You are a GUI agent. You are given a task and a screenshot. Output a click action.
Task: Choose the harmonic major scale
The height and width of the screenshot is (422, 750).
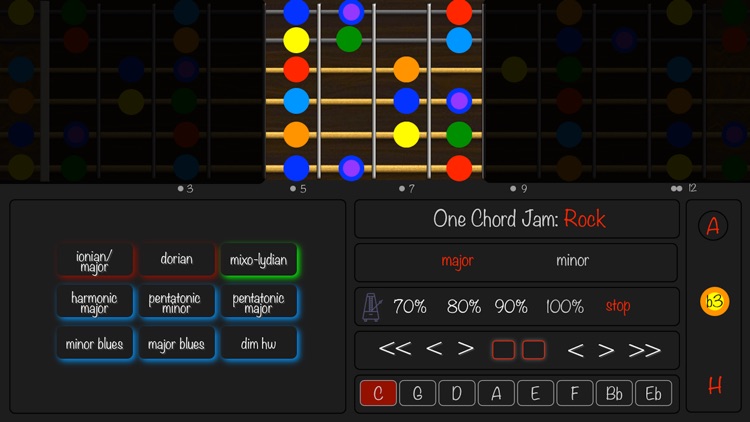click(x=94, y=302)
